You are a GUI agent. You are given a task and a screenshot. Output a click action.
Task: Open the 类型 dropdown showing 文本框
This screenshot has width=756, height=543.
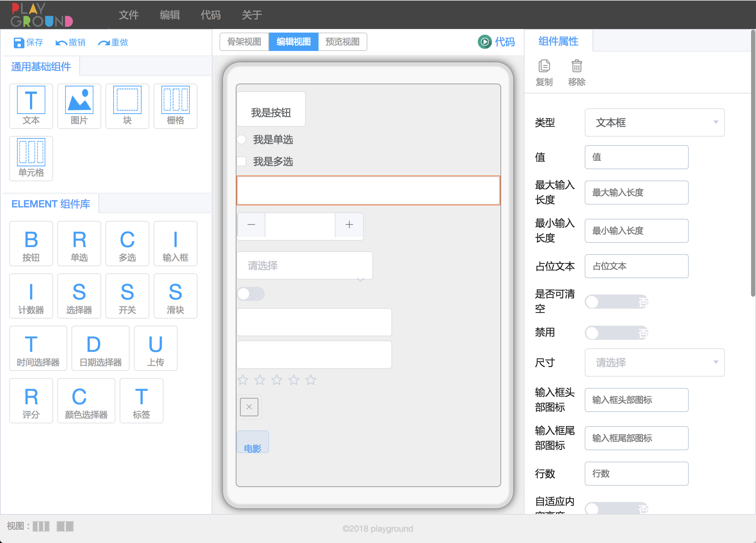point(654,122)
